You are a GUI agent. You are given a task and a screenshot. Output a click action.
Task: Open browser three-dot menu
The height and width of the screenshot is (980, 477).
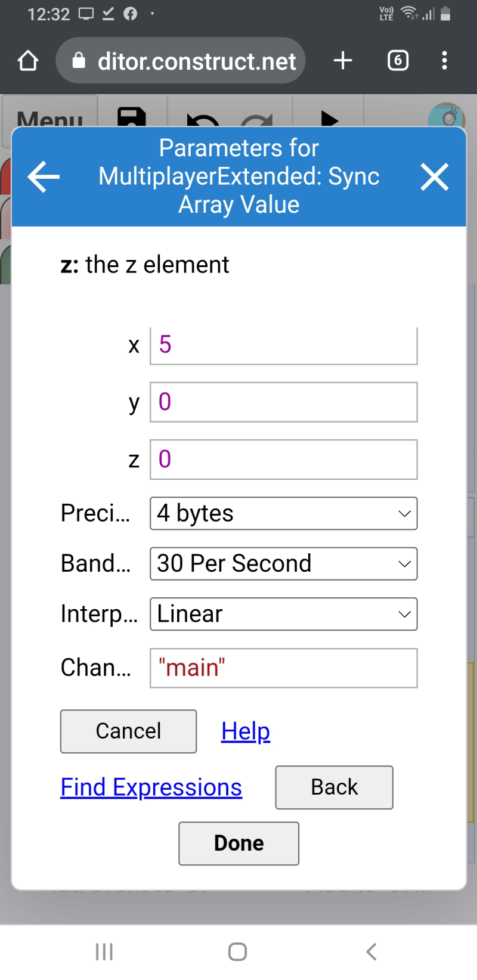pos(444,60)
